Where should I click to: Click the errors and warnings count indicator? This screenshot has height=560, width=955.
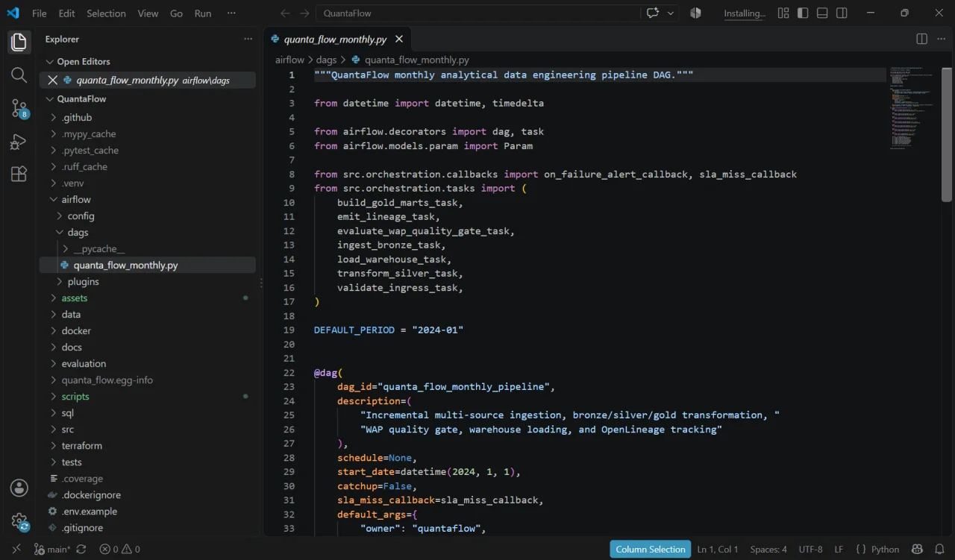point(120,550)
